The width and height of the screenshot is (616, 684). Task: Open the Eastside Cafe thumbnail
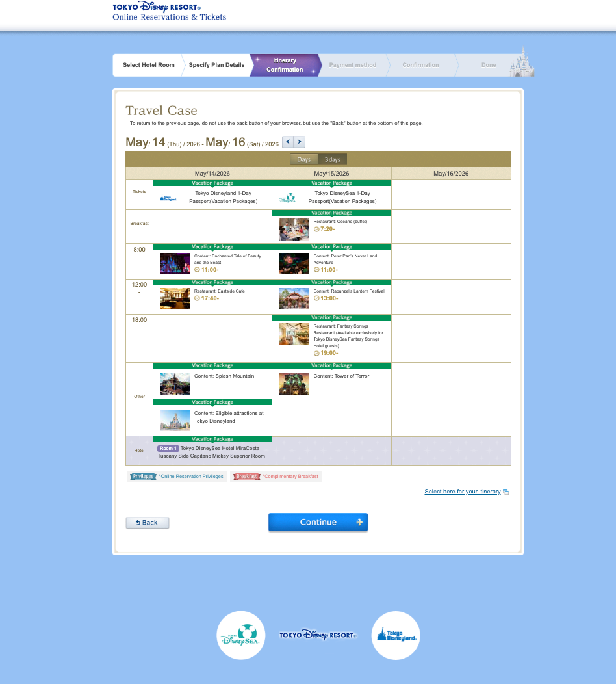174,299
